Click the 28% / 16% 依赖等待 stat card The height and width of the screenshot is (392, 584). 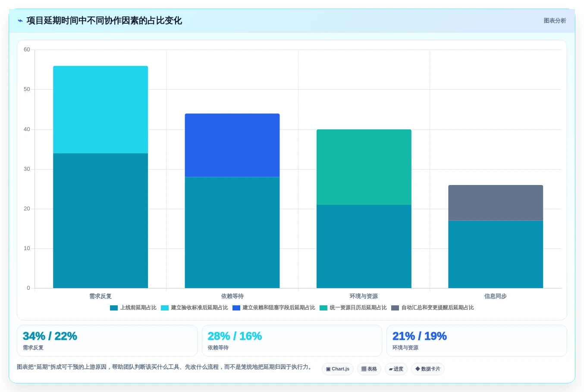click(292, 341)
